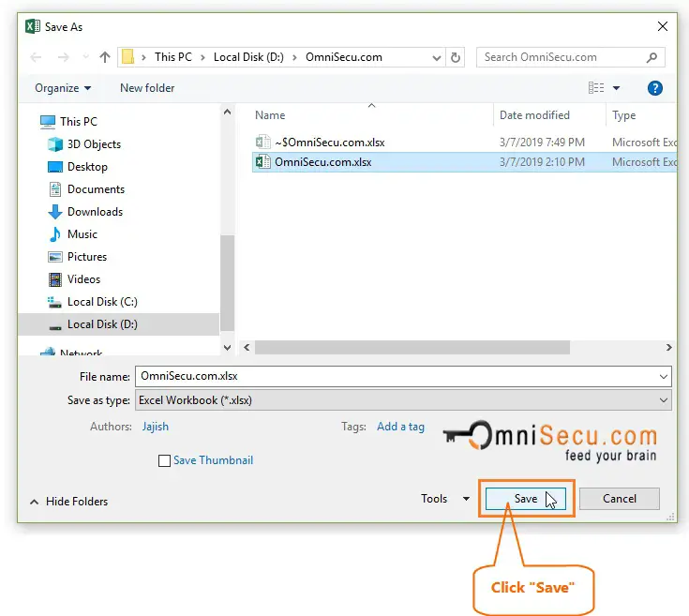Click the Downloads blue arrow icon
Image resolution: width=689 pixels, height=616 pixels.
tap(55, 211)
